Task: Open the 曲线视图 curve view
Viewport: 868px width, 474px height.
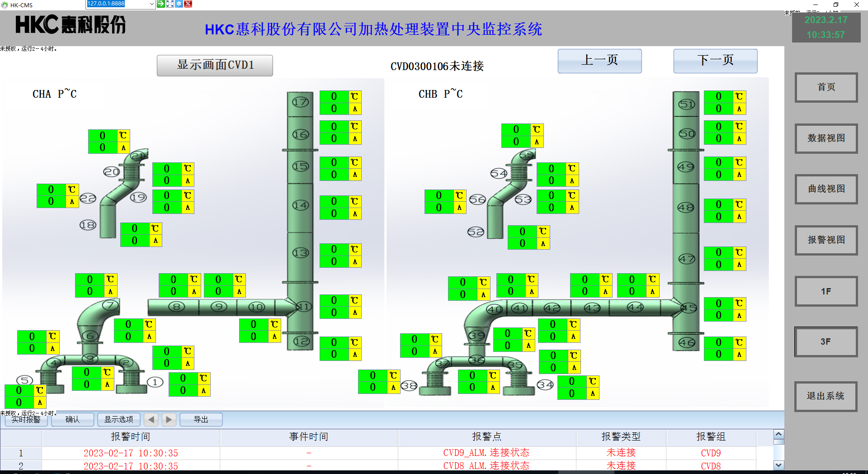Action: 826,189
